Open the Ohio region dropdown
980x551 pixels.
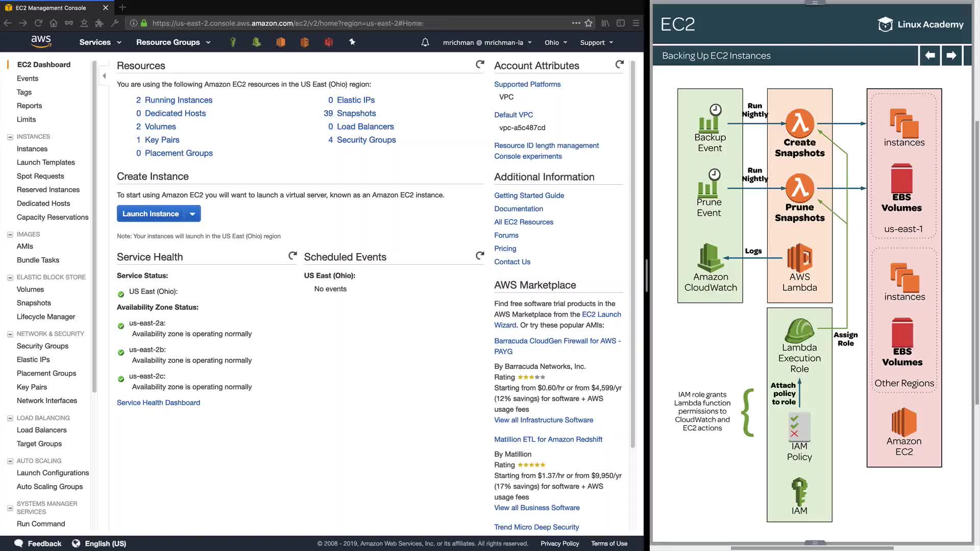coord(556,42)
